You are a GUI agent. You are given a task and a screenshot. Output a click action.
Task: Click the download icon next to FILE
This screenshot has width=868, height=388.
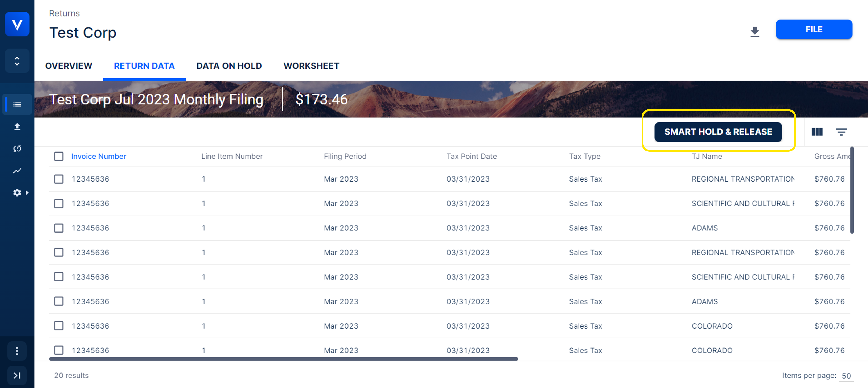click(x=754, y=32)
